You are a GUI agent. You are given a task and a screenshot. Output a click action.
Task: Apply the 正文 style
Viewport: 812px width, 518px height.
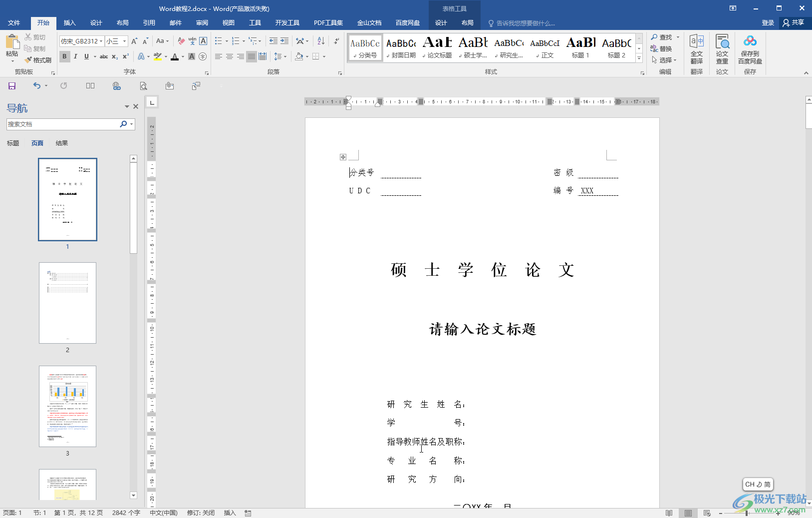(x=544, y=48)
